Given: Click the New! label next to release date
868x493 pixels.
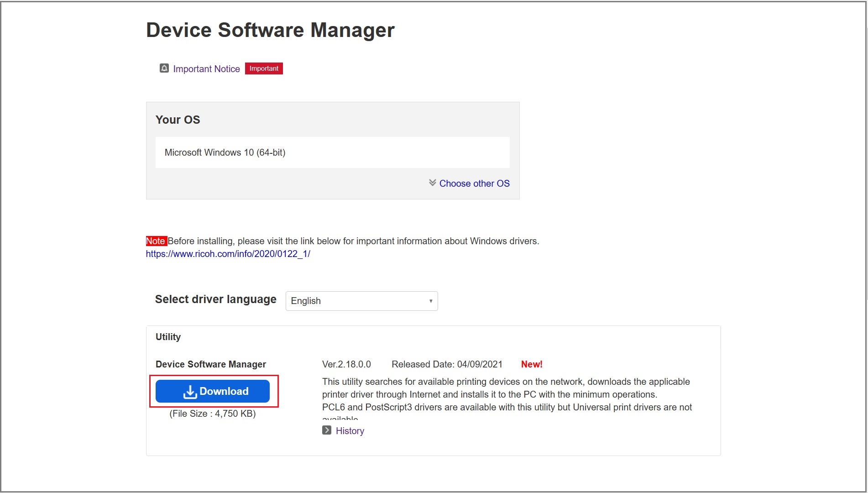Looking at the screenshot, I should click(x=531, y=364).
